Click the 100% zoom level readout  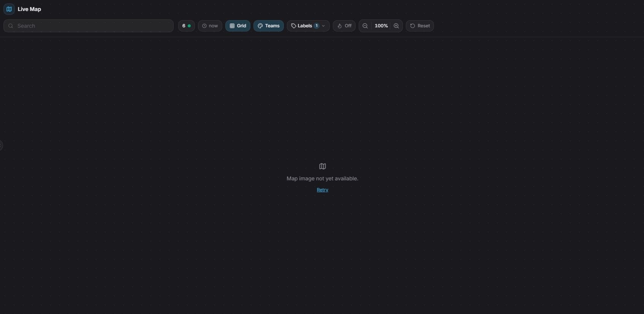(x=381, y=26)
